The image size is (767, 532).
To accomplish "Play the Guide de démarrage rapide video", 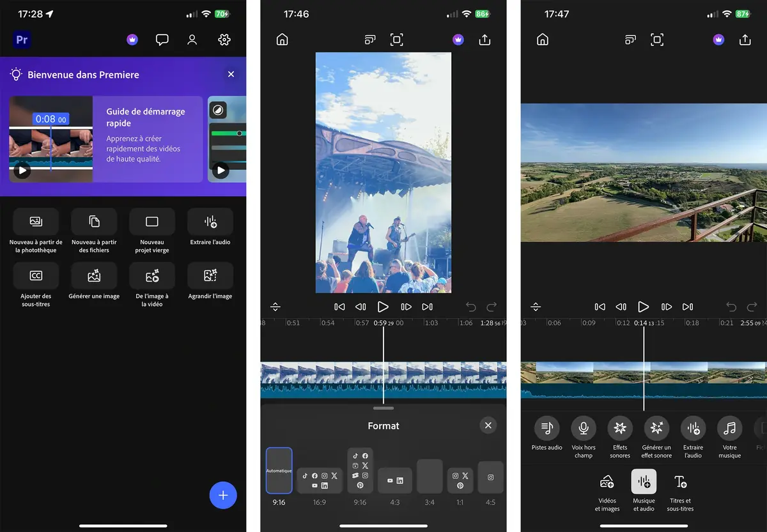I will coord(22,171).
